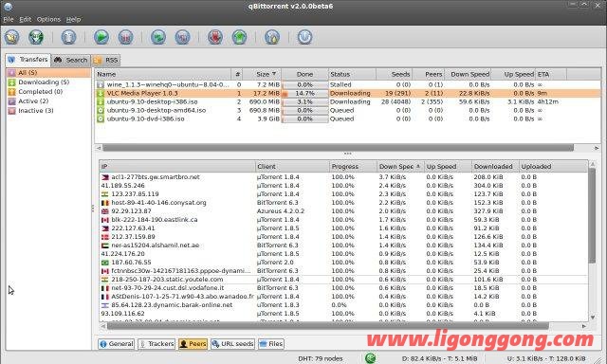Click the DHT: 79 nodes status text

[321, 358]
